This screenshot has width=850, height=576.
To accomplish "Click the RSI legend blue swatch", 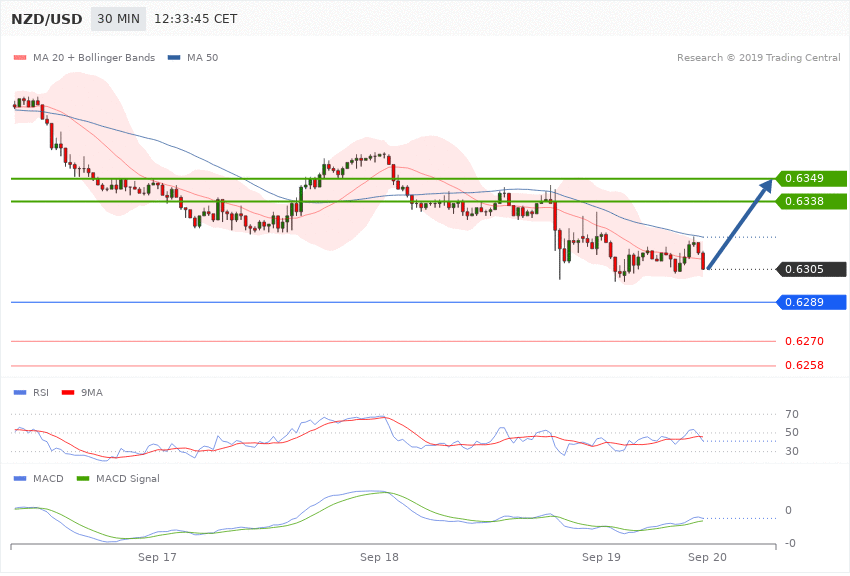I will click(x=20, y=392).
